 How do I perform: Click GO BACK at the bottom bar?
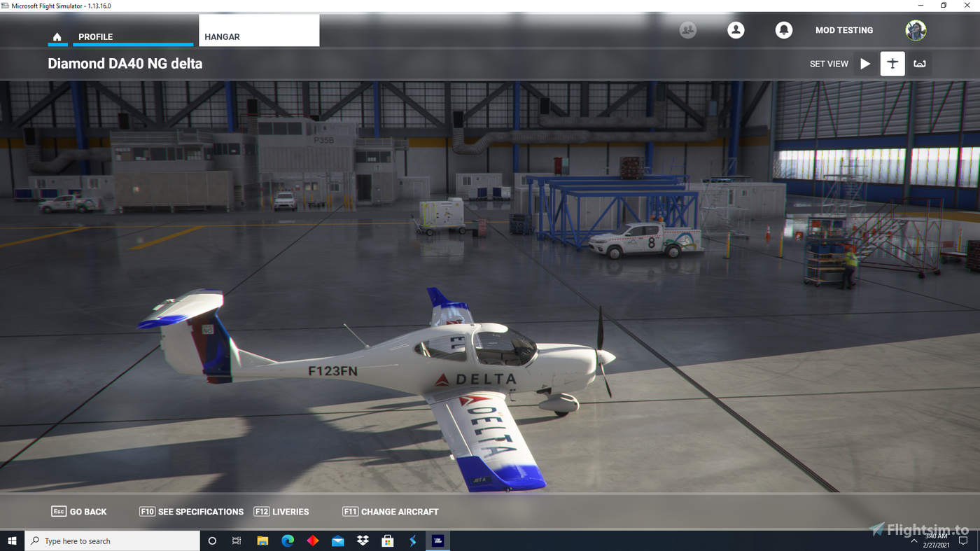[x=79, y=511]
